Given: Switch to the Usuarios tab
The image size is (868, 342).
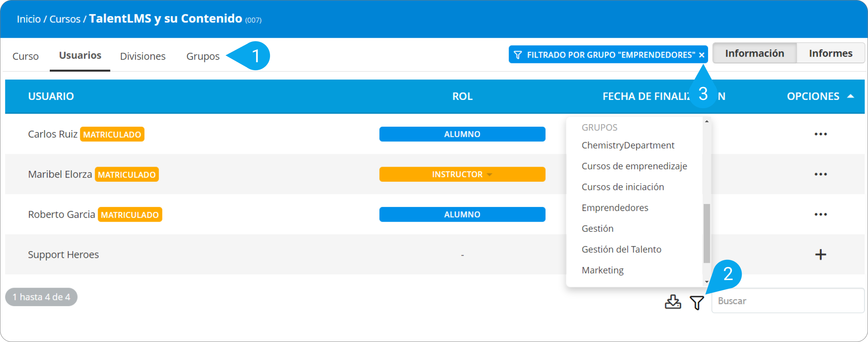Looking at the screenshot, I should (80, 55).
